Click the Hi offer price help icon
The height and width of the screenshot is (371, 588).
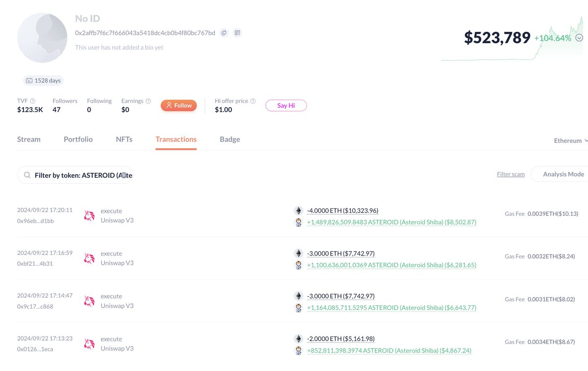pyautogui.click(x=253, y=101)
